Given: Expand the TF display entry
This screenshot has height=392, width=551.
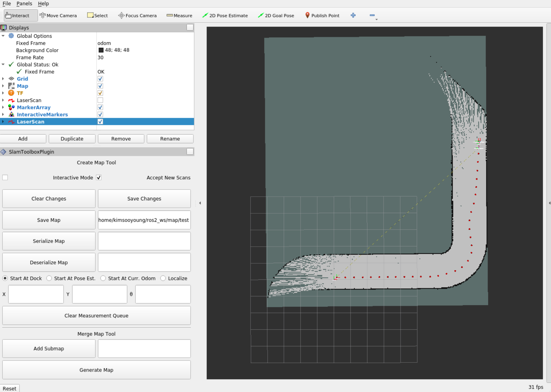Looking at the screenshot, I should click(3, 93).
